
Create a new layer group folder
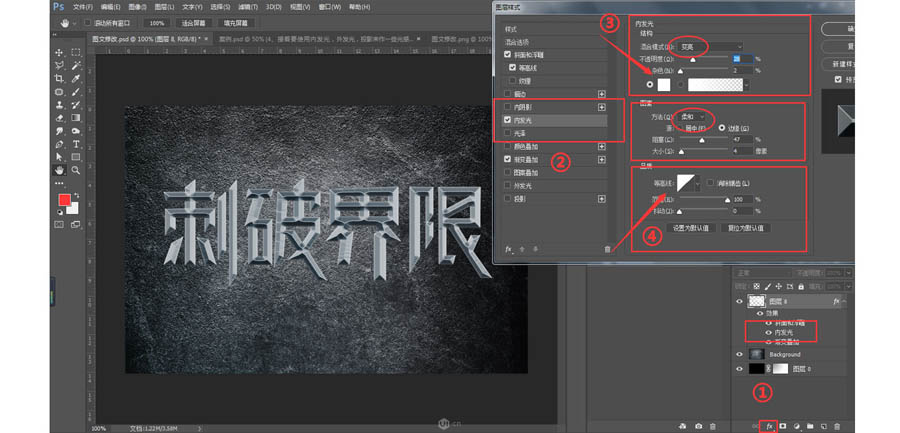[810, 427]
